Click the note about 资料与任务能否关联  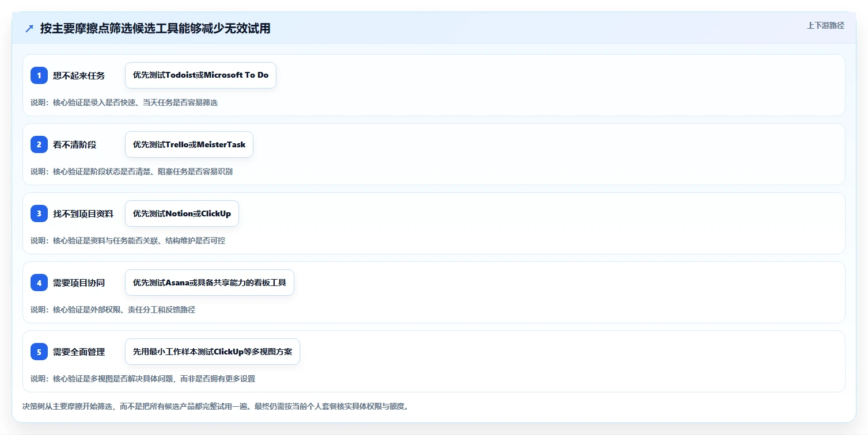click(x=128, y=241)
